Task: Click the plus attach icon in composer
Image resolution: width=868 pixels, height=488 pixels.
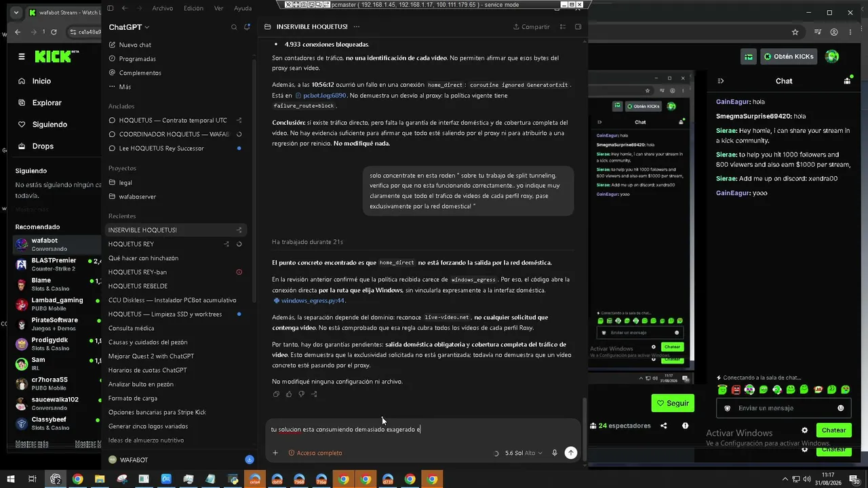Action: [275, 453]
